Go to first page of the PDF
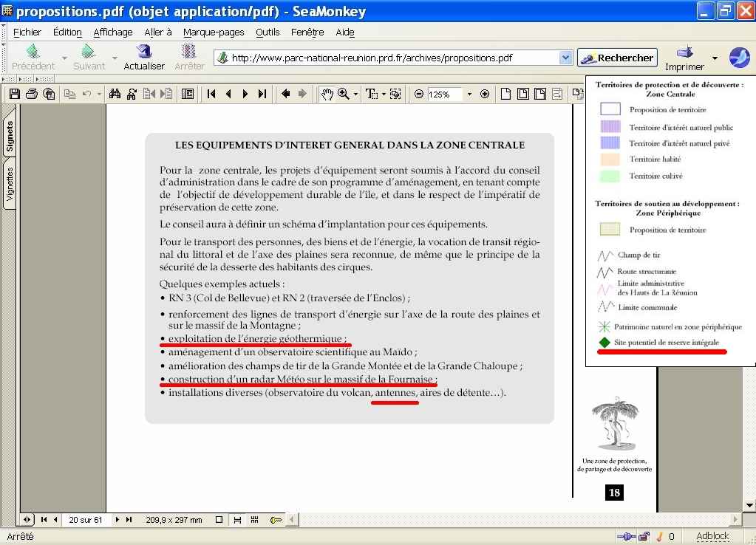 [x=211, y=94]
